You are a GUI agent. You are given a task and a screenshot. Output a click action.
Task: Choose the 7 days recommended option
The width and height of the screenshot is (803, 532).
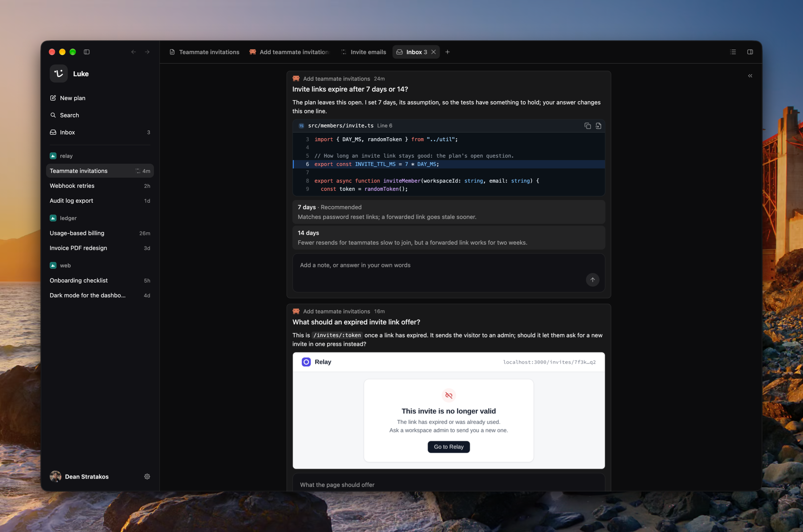[449, 212]
